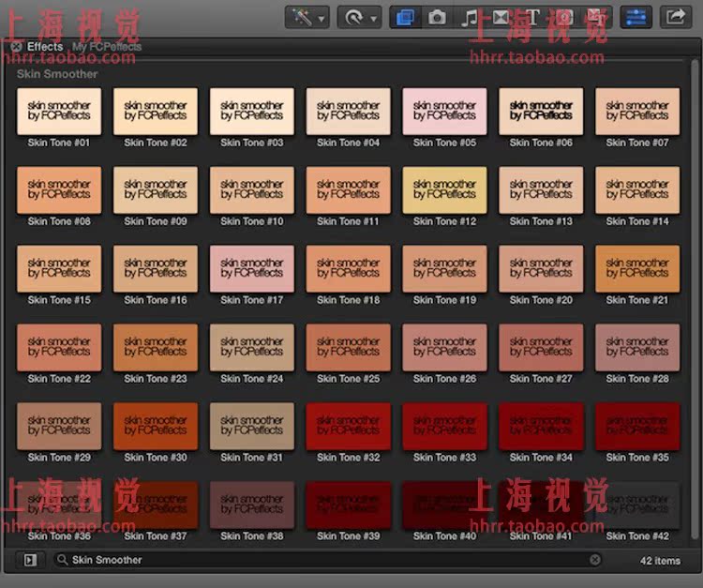Open the Music and Sound browser
The height and width of the screenshot is (588, 703).
[x=470, y=18]
